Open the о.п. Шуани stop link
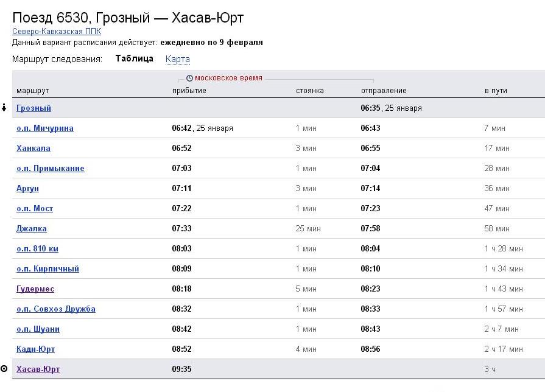Screen dimensions: 545x392 (x=38, y=329)
